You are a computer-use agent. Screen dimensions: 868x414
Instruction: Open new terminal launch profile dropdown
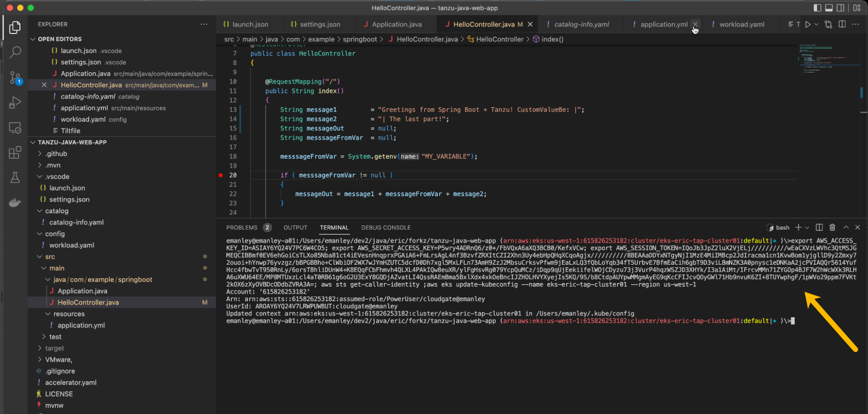[807, 227]
